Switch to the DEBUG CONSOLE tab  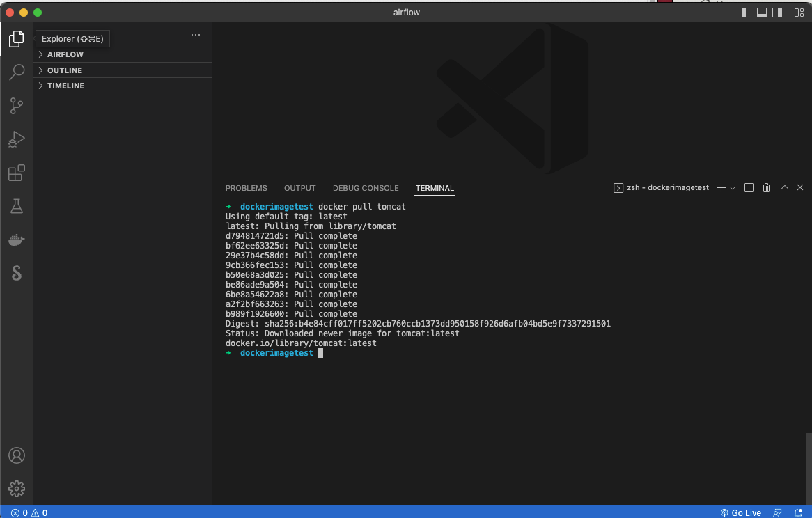coord(366,188)
